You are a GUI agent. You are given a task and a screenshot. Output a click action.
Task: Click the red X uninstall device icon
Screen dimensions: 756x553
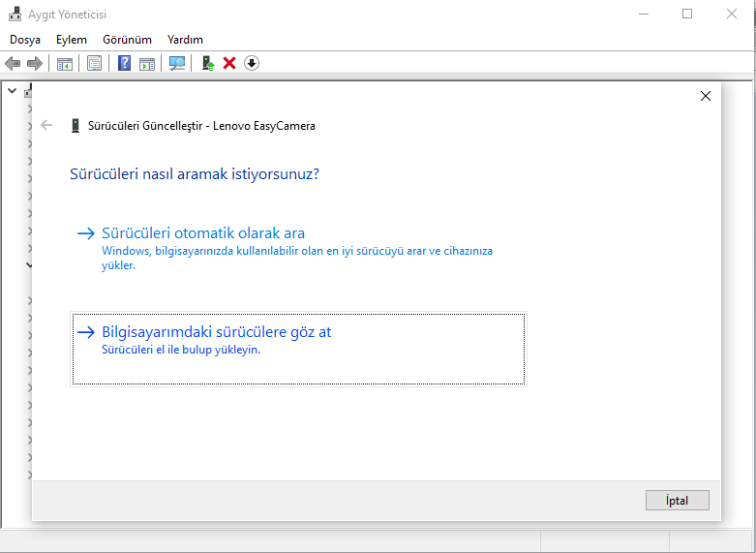tap(229, 63)
